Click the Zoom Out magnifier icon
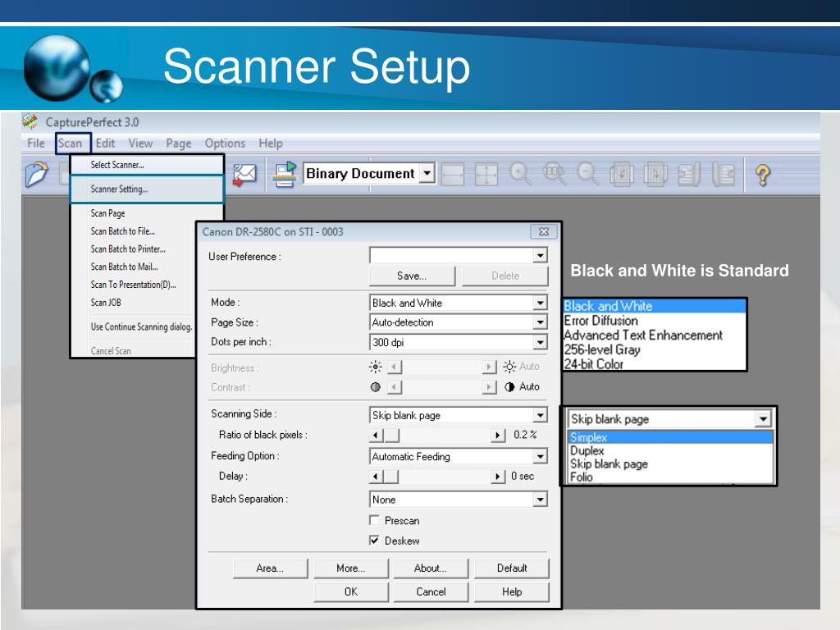The width and height of the screenshot is (840, 630). pos(587,174)
